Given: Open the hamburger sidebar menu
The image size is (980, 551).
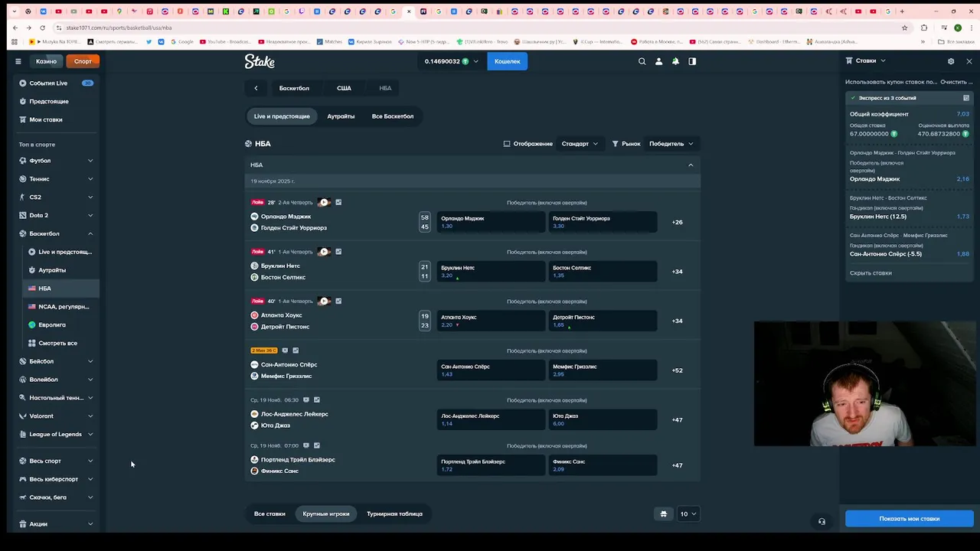Looking at the screenshot, I should (x=18, y=61).
